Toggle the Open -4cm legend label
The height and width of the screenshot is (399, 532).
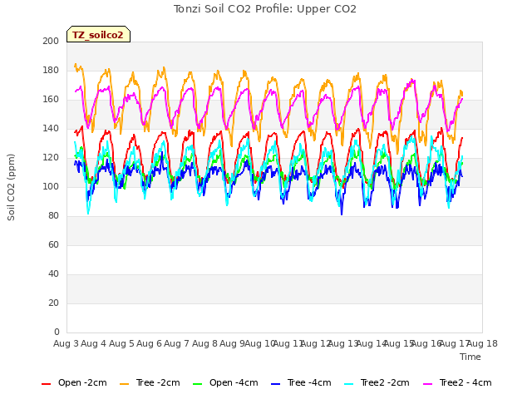[x=234, y=382]
